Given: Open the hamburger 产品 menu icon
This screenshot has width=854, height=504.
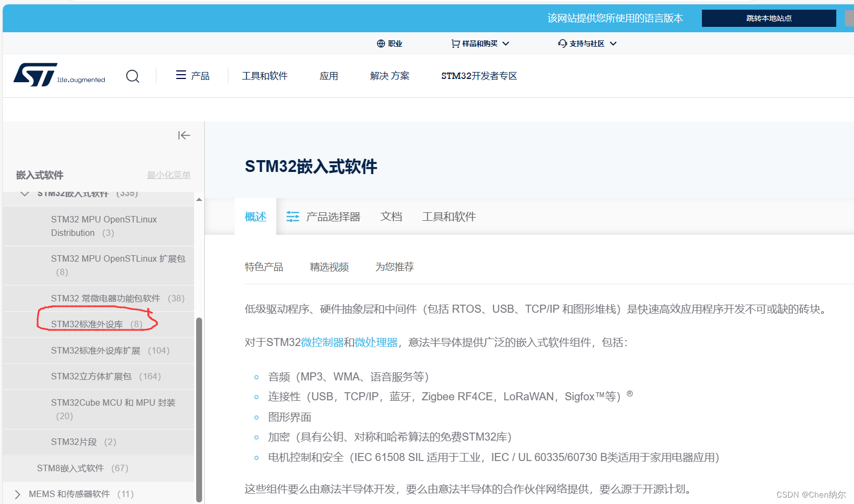Looking at the screenshot, I should [x=181, y=75].
